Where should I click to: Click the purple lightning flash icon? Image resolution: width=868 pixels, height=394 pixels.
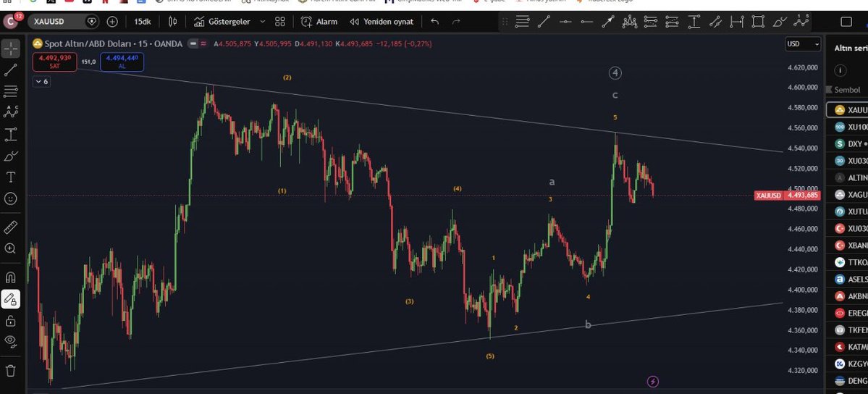pos(653,381)
